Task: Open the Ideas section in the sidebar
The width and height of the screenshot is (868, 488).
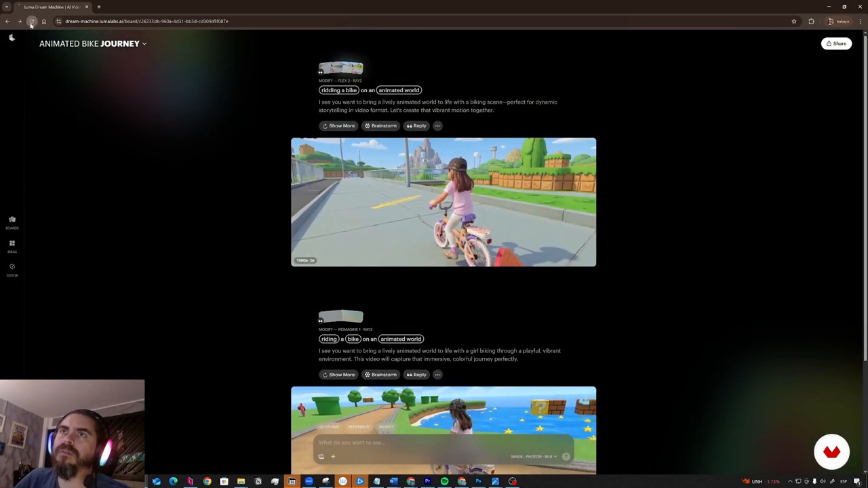Action: pos(12,246)
